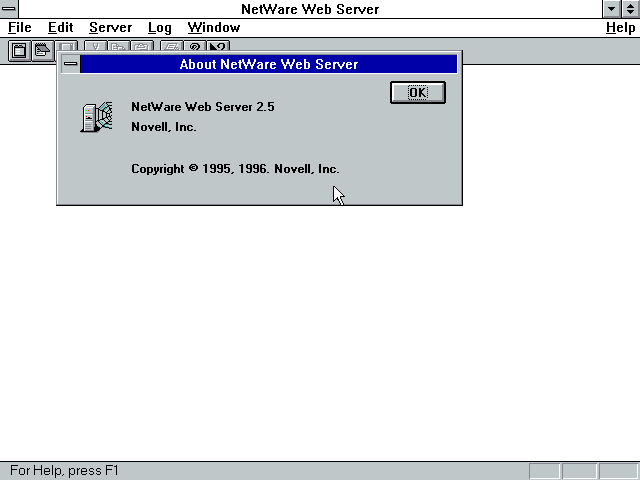Minimize the NetWare Web Server window

611,9
